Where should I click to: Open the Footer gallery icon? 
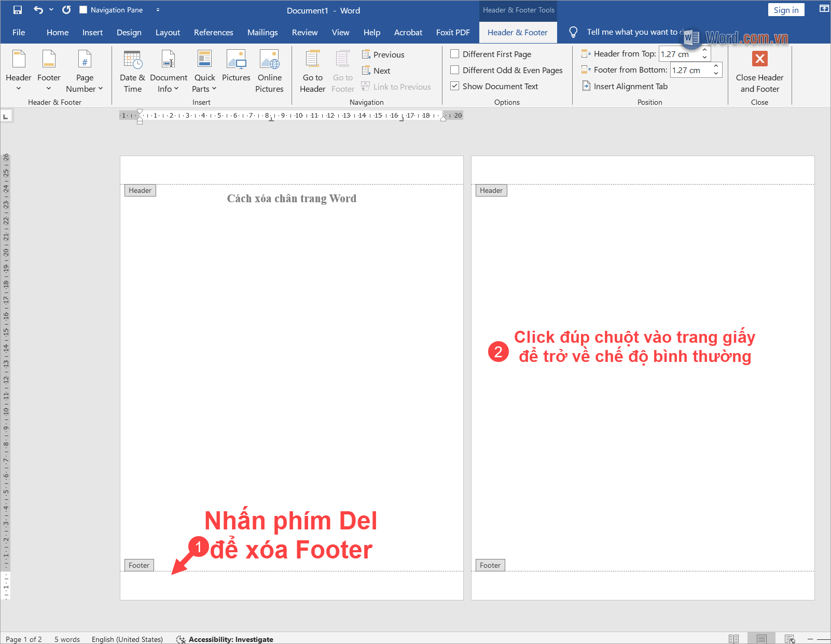49,59
